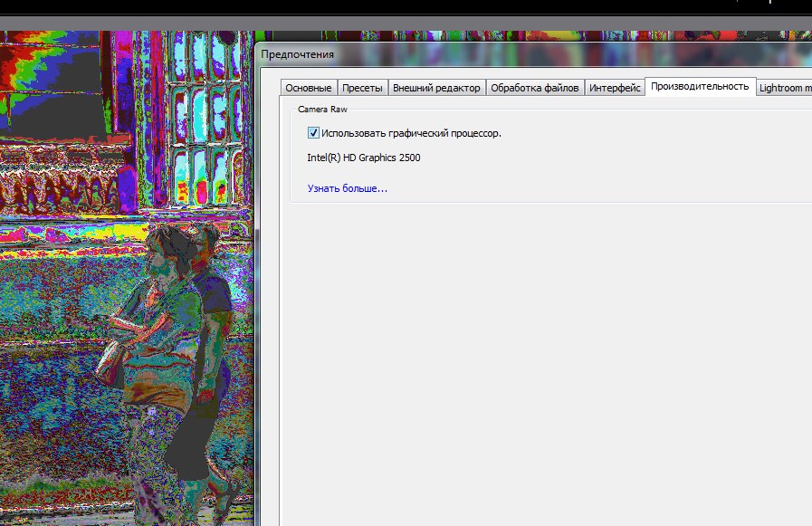Select the Внешний редактор tab
Screen dimensions: 812x526
pyautogui.click(x=436, y=88)
